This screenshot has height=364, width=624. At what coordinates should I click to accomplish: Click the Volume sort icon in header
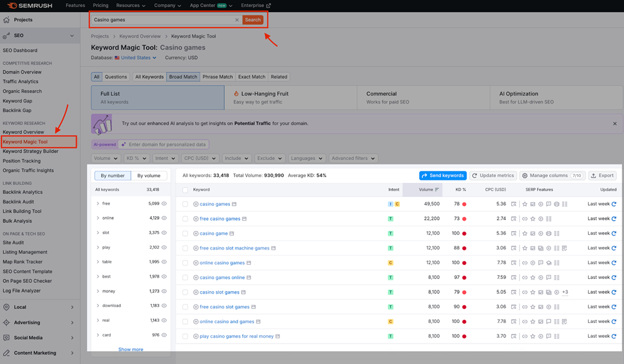[437, 190]
